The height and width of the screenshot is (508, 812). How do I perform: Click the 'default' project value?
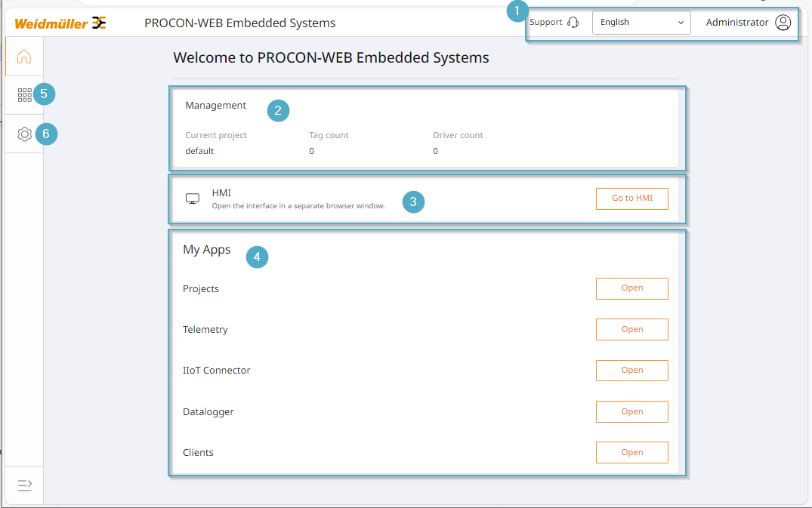(x=199, y=151)
